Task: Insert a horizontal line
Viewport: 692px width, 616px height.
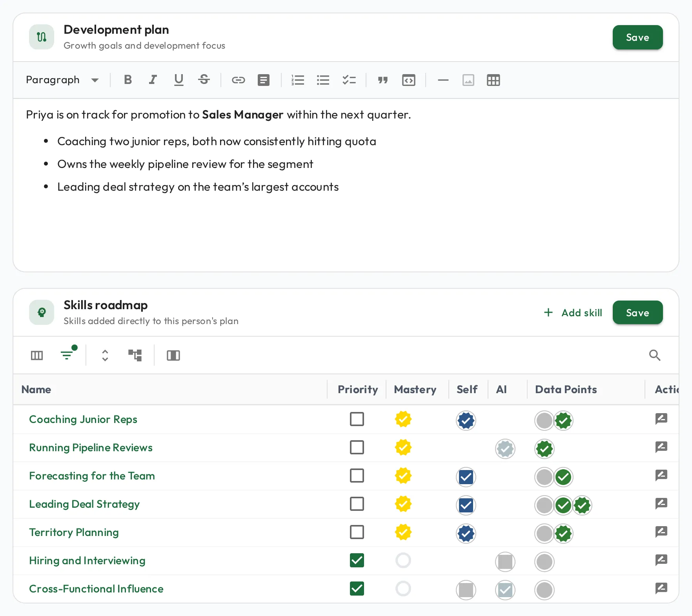Action: pos(443,80)
